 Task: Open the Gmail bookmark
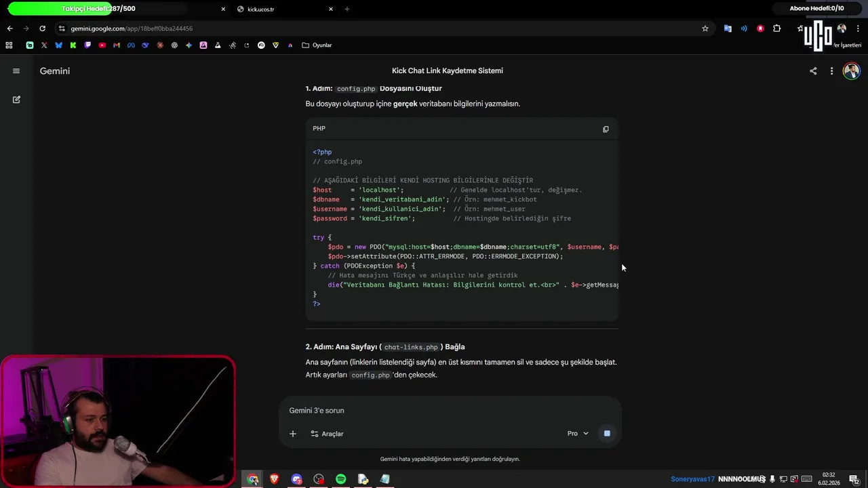[x=117, y=45]
